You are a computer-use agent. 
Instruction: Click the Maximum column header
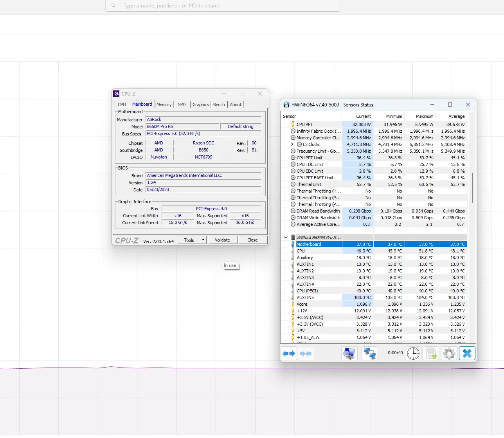tap(420, 116)
